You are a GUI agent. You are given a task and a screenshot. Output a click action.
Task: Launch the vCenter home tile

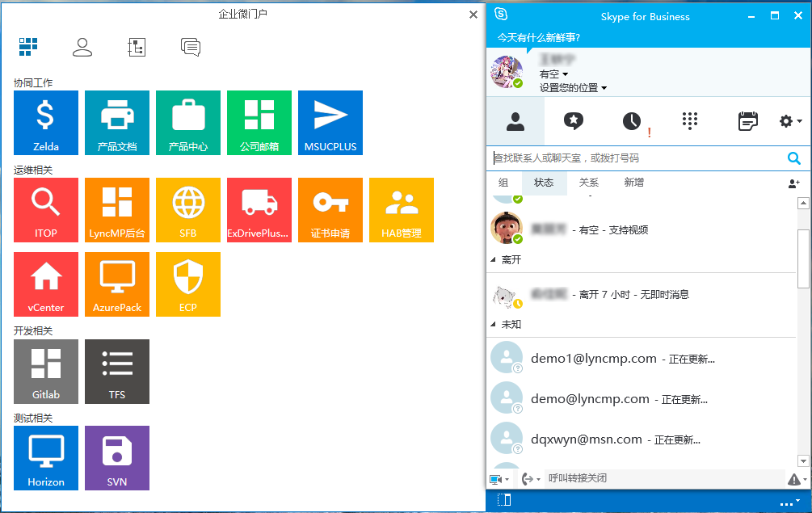tap(46, 284)
